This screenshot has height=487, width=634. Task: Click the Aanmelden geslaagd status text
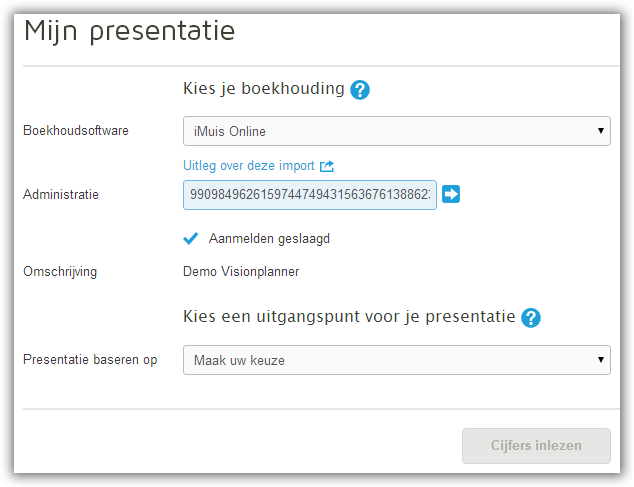pyautogui.click(x=269, y=239)
